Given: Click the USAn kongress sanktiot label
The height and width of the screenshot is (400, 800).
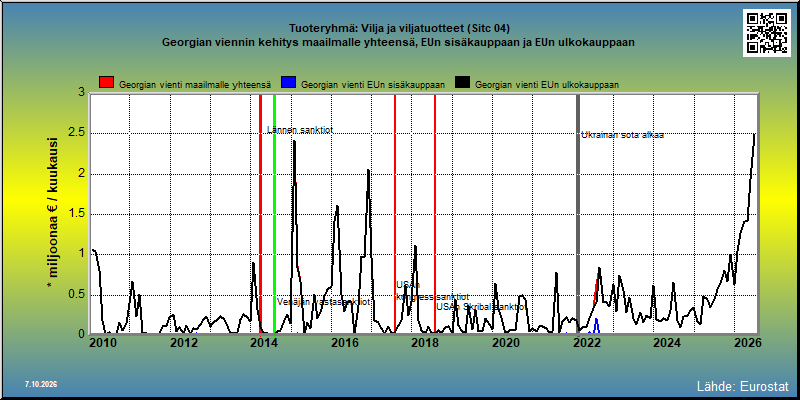Looking at the screenshot, I should tap(433, 291).
